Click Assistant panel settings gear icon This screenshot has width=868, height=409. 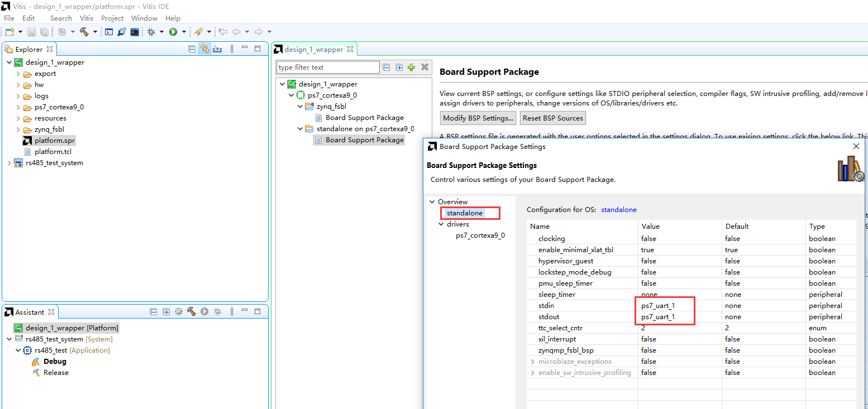pos(179,312)
